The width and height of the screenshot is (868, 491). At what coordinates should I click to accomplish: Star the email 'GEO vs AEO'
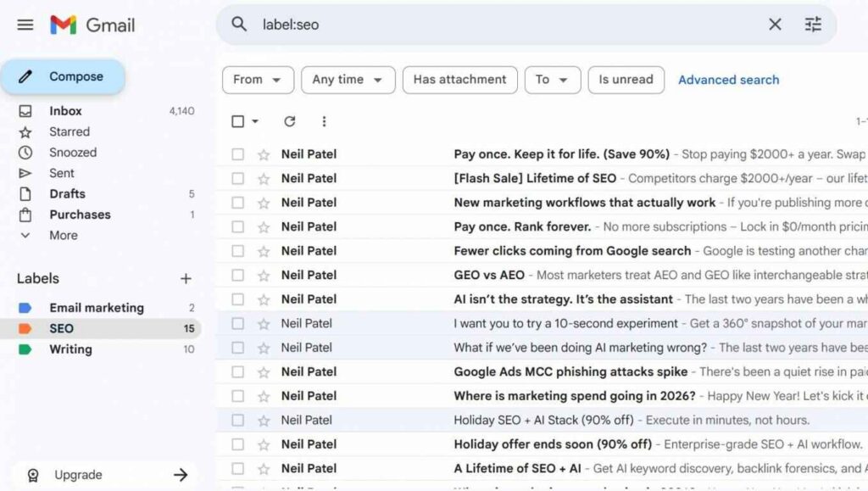(265, 275)
